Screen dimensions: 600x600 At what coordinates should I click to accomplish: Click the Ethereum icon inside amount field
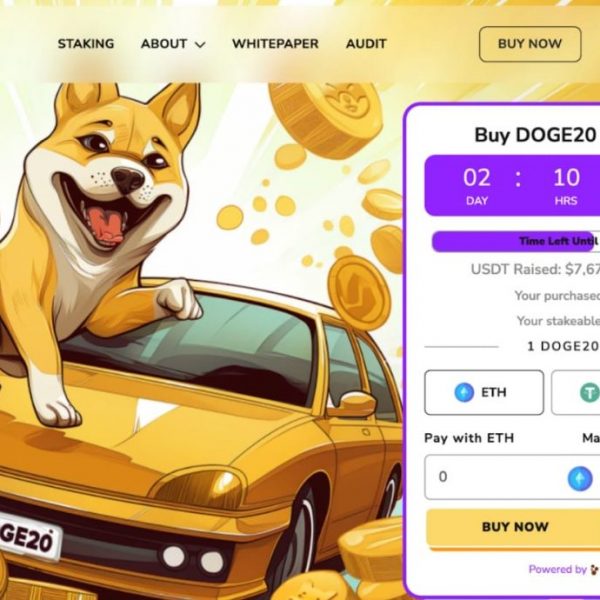580,478
